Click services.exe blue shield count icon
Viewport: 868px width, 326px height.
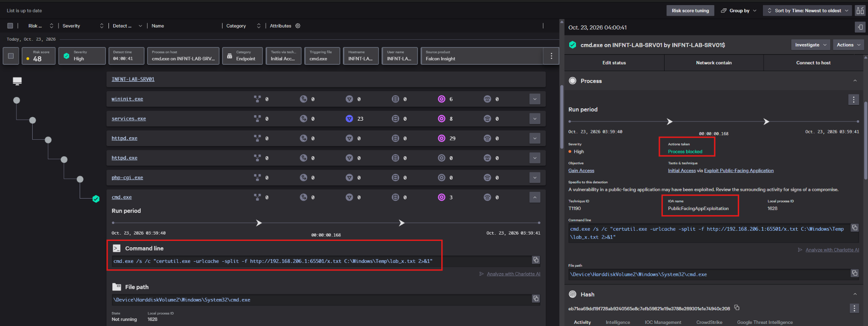(349, 119)
